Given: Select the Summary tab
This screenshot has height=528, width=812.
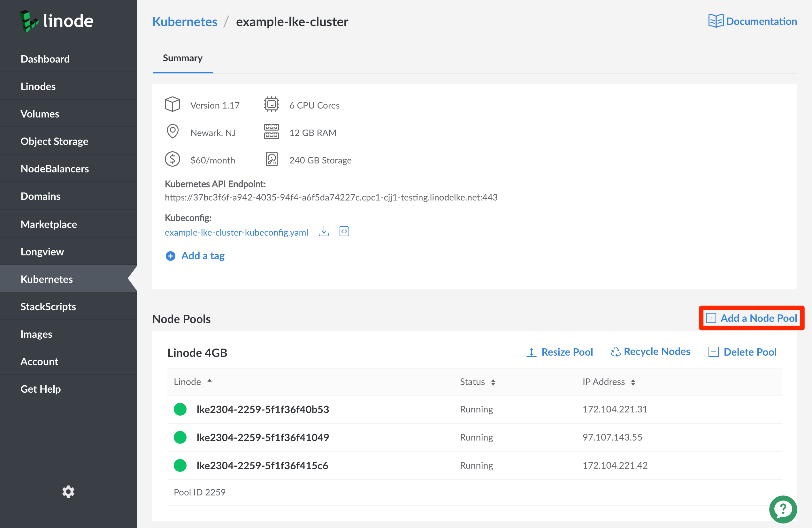Looking at the screenshot, I should (x=182, y=58).
